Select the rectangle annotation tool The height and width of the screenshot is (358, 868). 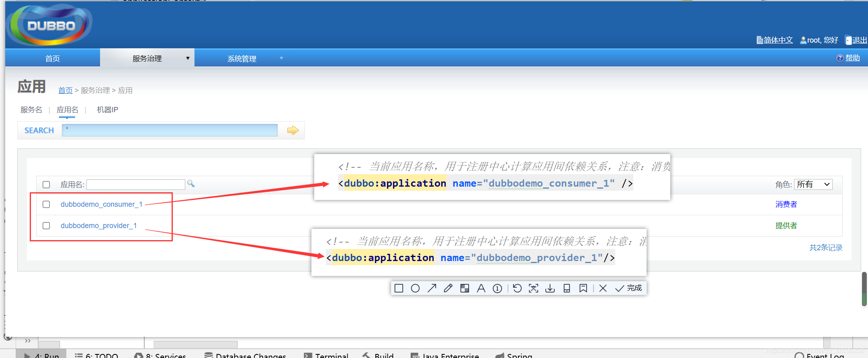(399, 288)
